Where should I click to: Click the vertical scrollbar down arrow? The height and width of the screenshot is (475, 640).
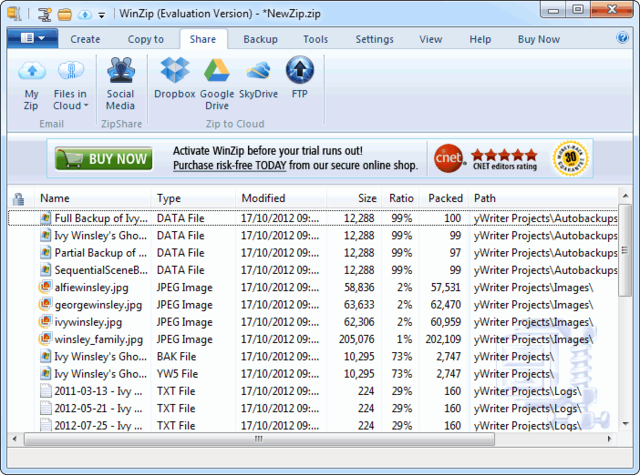coord(625,424)
